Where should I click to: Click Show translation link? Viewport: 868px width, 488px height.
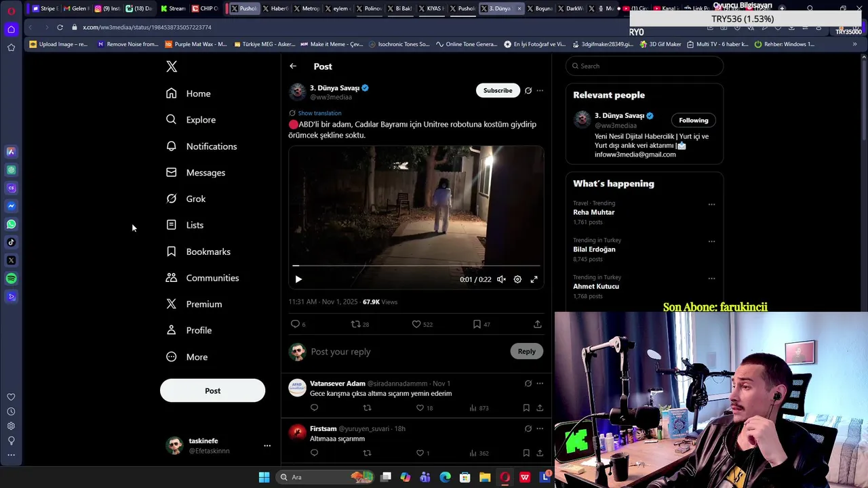coord(319,113)
